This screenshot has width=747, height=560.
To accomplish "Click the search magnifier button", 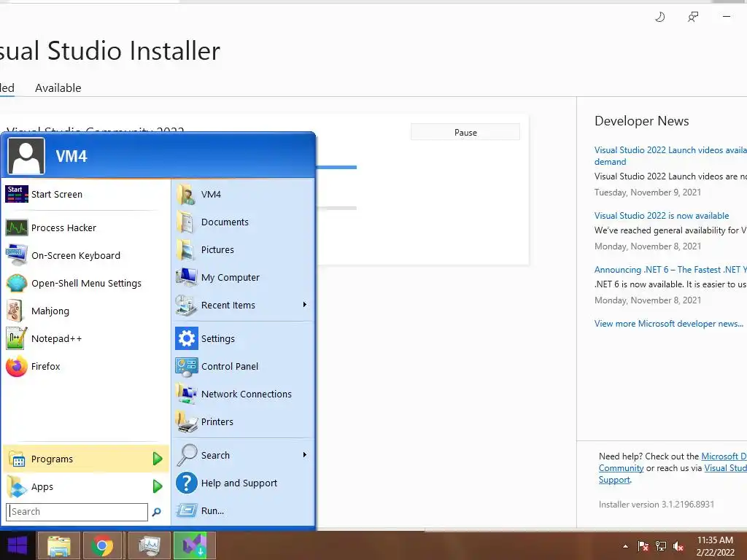I will [156, 512].
